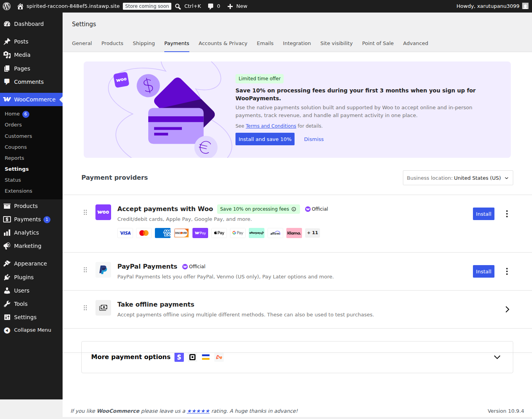
Task: Switch to Products settings tab
Action: [x=112, y=43]
